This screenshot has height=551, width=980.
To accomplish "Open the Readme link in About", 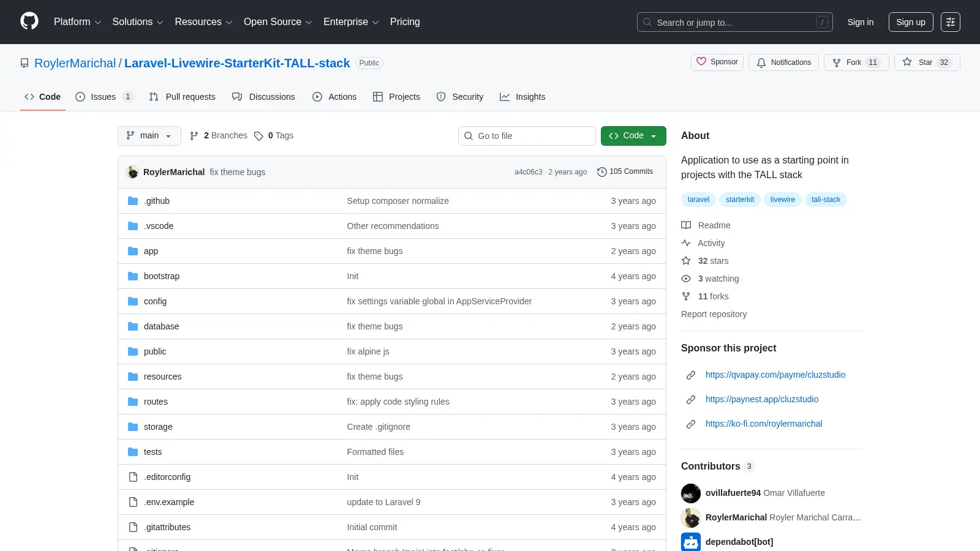I will click(x=706, y=225).
